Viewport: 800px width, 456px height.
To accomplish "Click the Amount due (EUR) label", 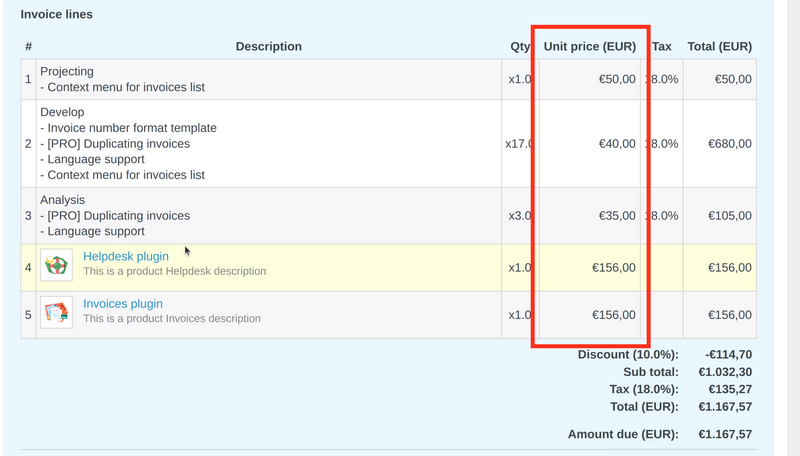I will (623, 434).
